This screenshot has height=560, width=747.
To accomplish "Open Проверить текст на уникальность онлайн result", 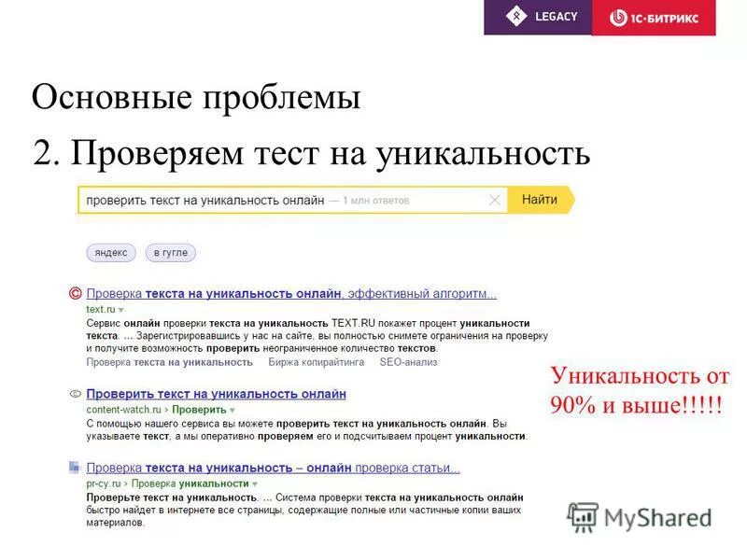I will [217, 394].
